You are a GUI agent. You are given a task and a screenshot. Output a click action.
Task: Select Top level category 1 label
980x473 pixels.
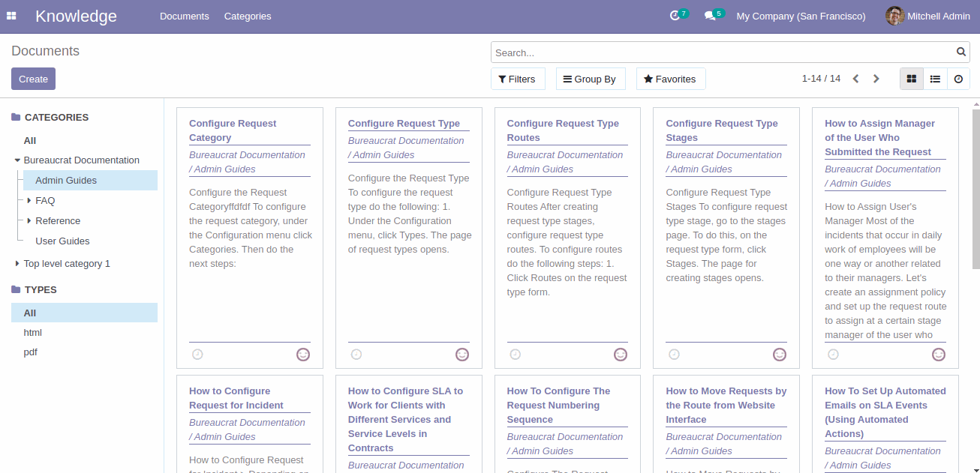click(67, 264)
